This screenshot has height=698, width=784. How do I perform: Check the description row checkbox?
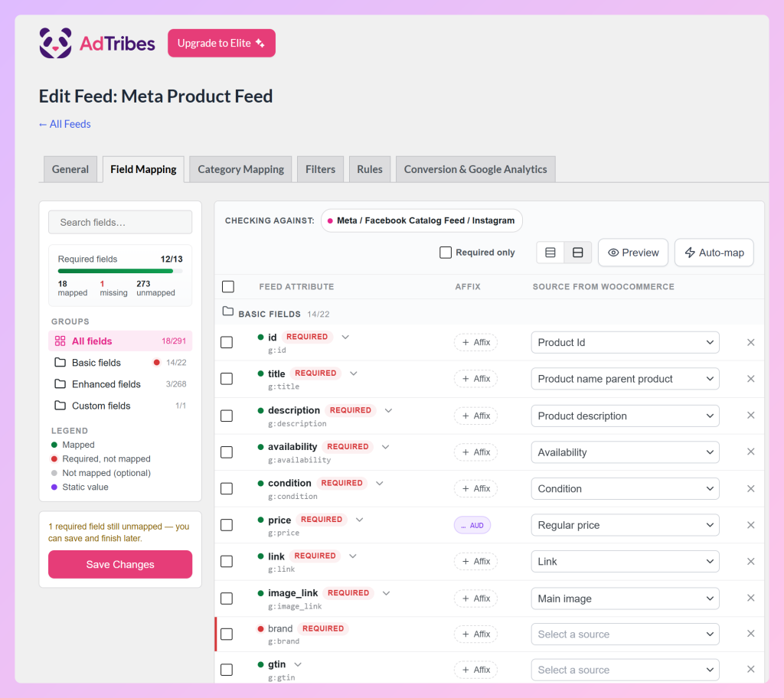227,416
